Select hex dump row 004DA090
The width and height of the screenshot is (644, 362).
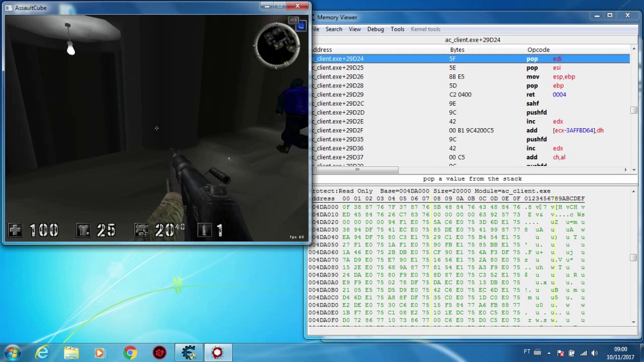(447, 275)
